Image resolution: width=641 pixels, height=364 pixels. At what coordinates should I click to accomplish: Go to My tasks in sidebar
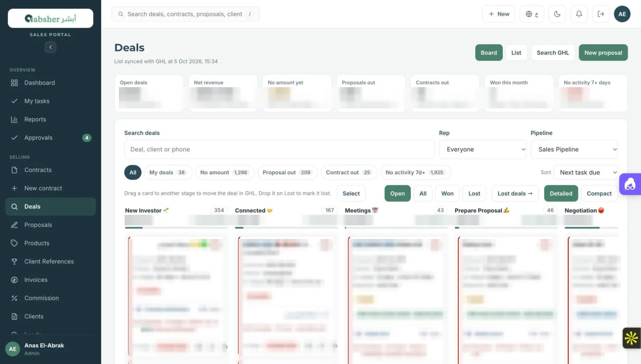(x=50, y=101)
